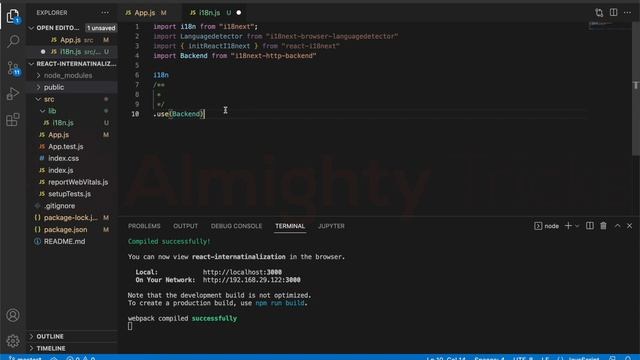Open the Output panel tab
The width and height of the screenshot is (640, 360).
pyautogui.click(x=185, y=226)
